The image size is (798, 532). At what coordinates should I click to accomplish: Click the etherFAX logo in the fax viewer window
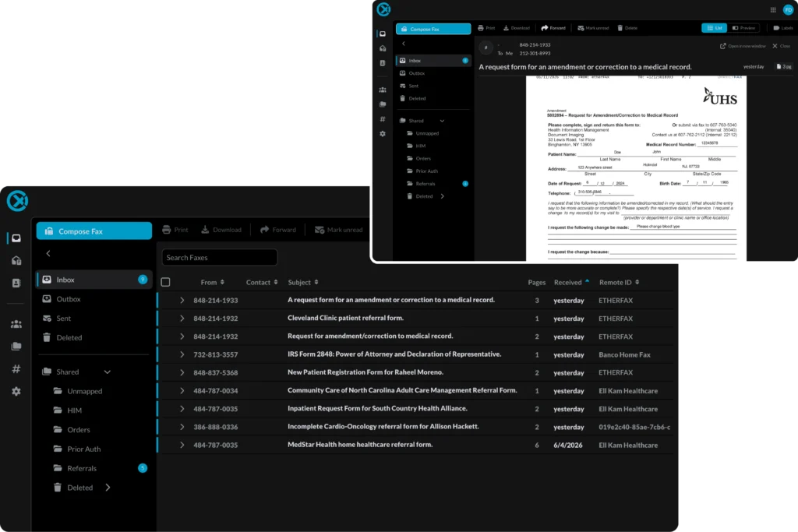click(x=383, y=9)
